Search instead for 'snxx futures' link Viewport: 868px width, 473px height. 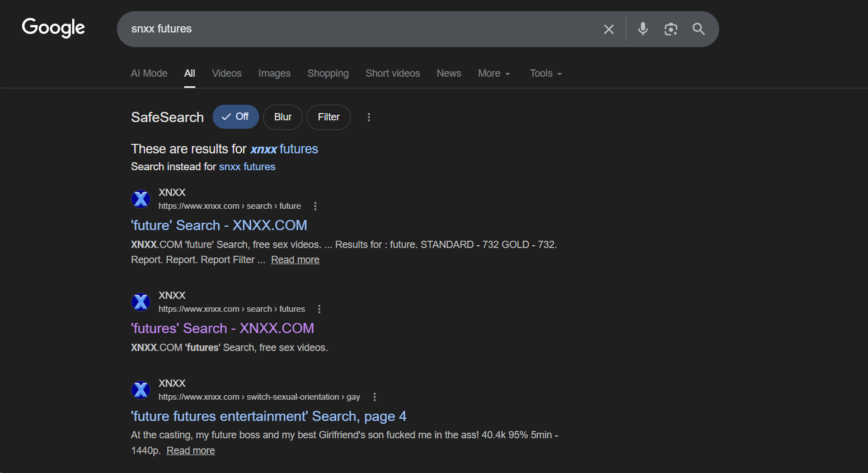[x=247, y=167]
